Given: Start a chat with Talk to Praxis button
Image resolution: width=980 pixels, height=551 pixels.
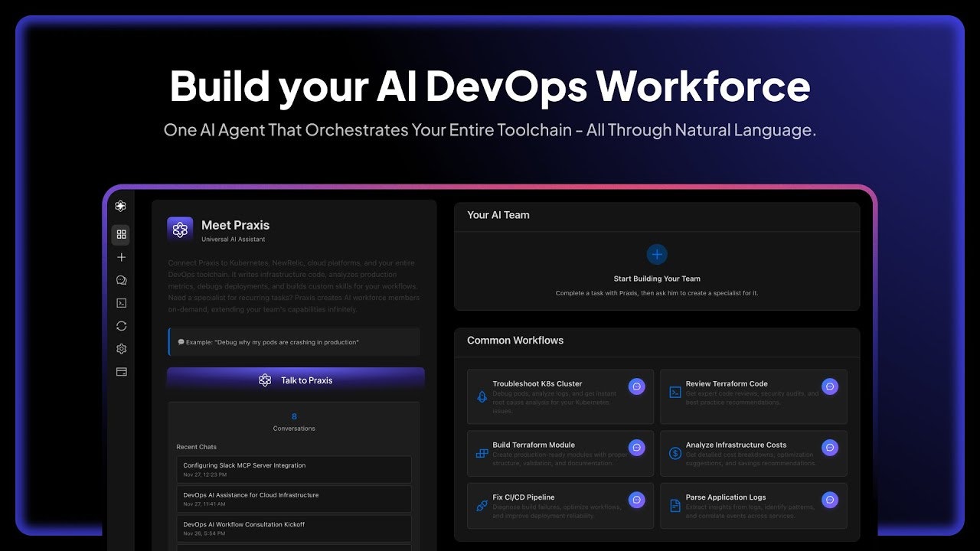Looking at the screenshot, I should (296, 380).
